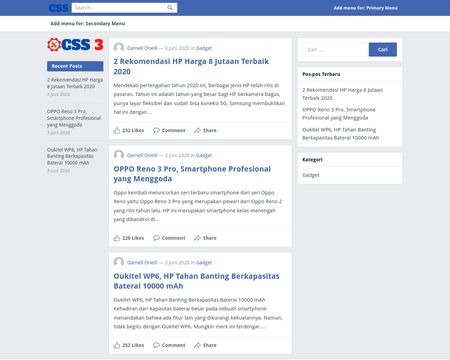The width and height of the screenshot is (450, 360).
Task: Focus the sidebar Cari search field
Action: pos(336,50)
